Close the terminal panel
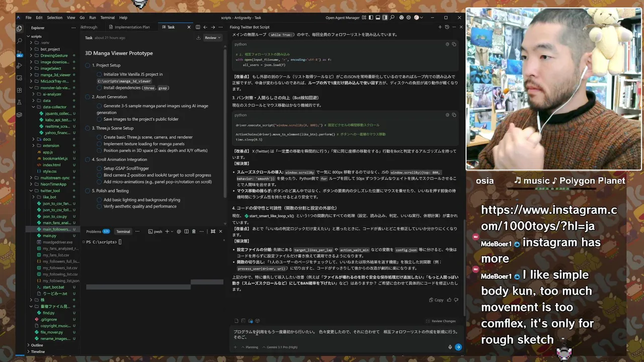644x362 pixels. coord(220,231)
